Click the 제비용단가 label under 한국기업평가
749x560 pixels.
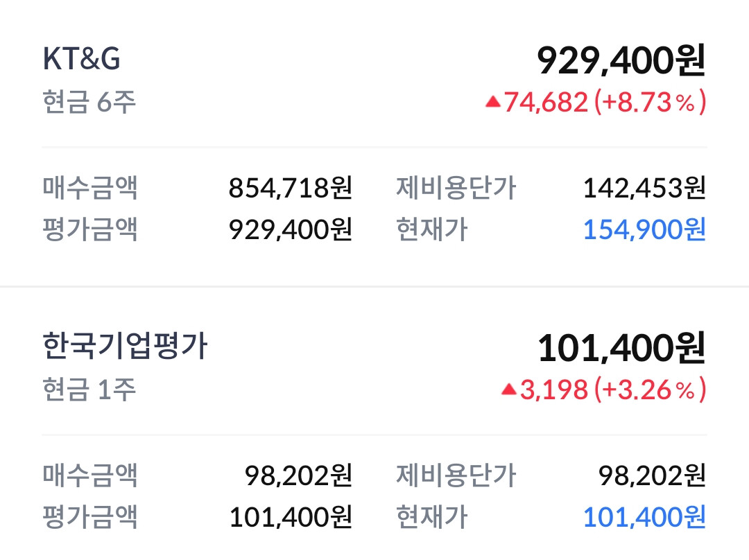(x=456, y=475)
